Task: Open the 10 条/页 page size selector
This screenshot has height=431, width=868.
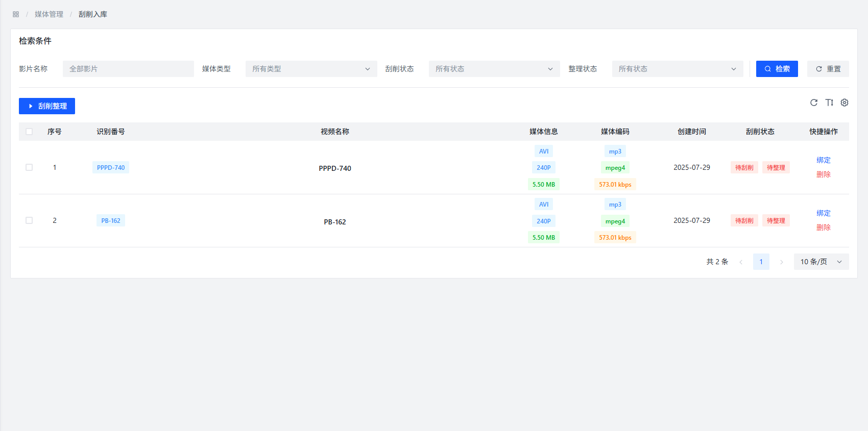Action: point(821,262)
